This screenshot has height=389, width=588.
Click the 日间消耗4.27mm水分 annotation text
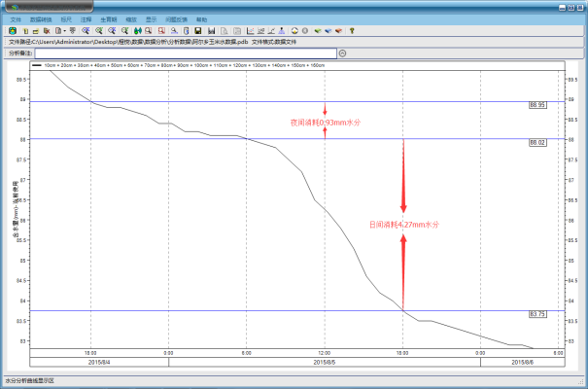coord(404,225)
